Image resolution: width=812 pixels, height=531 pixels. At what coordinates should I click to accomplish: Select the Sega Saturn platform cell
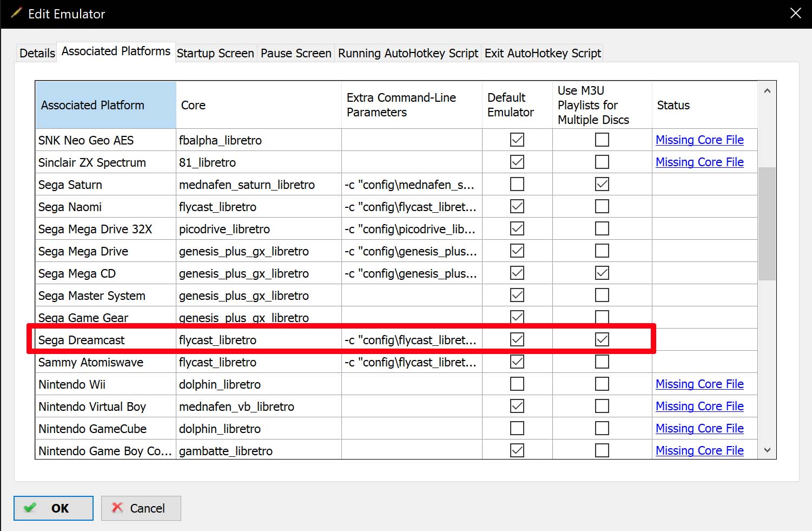tap(106, 185)
